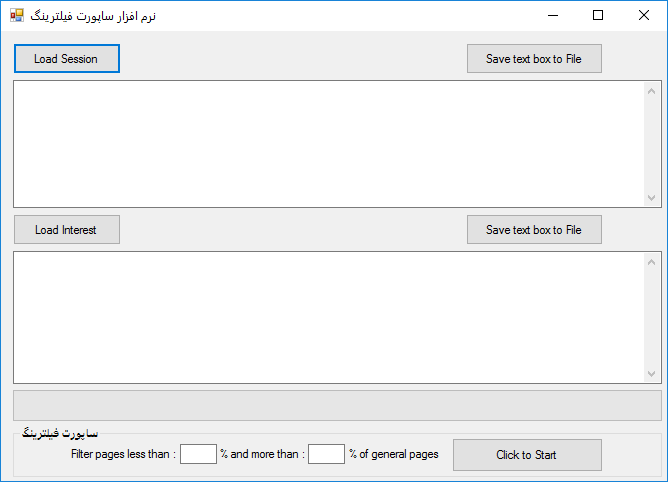Click the window title text
This screenshot has height=482, width=668.
point(94,16)
